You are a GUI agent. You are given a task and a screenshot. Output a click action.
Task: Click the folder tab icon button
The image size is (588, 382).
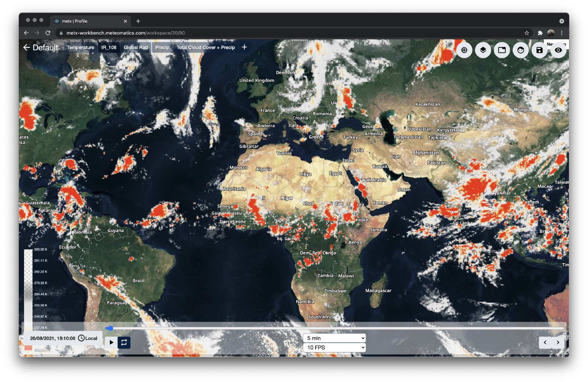click(502, 50)
